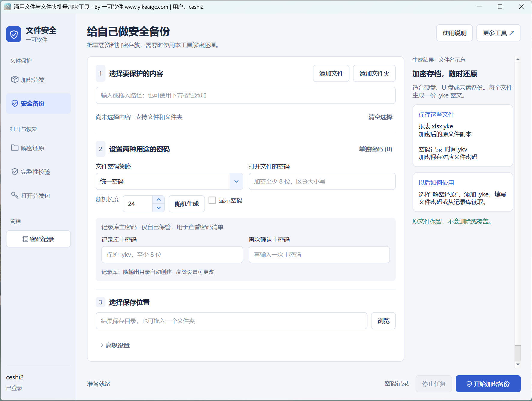Click the folder icon beside 解密还原

click(x=15, y=148)
